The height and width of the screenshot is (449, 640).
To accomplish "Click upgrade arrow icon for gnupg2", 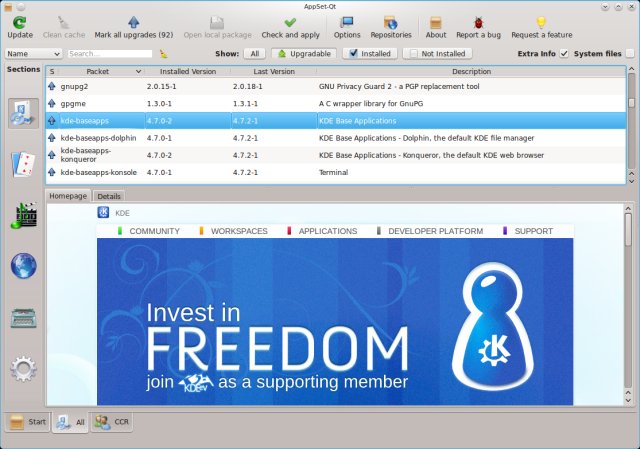I will pos(51,86).
